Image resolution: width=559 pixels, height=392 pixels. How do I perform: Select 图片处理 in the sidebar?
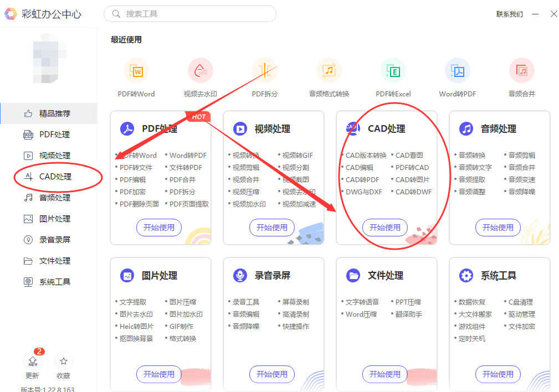click(49, 219)
